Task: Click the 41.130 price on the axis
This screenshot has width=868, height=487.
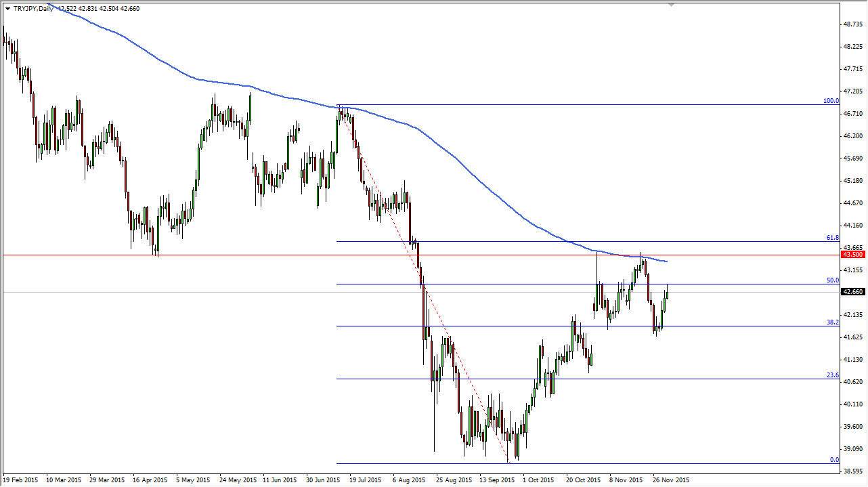Action: click(852, 360)
